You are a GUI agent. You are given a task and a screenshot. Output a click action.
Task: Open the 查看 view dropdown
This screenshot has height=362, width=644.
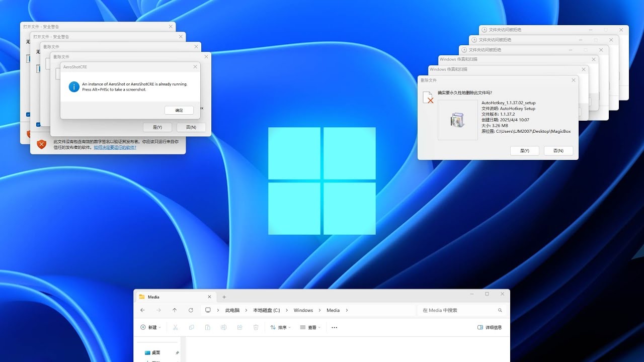(x=310, y=327)
